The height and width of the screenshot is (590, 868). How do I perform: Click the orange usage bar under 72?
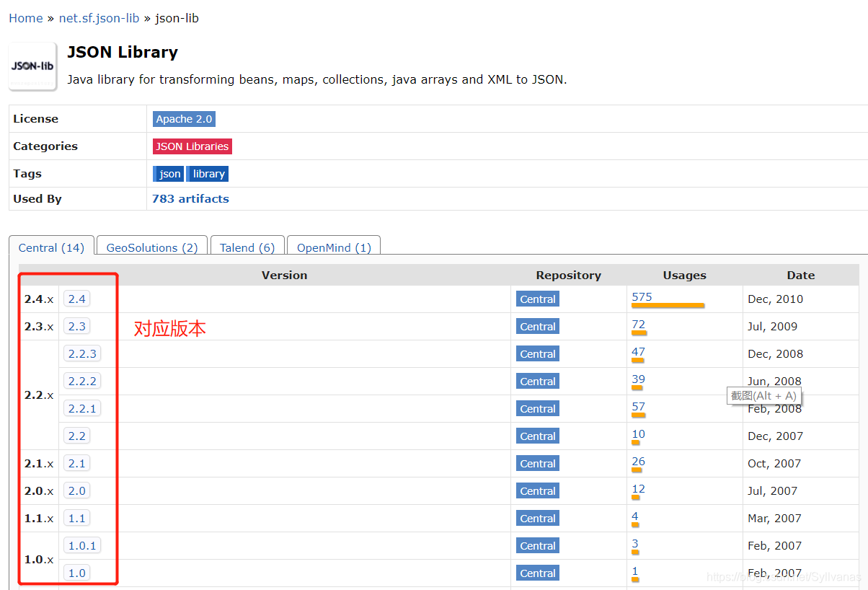tap(639, 333)
